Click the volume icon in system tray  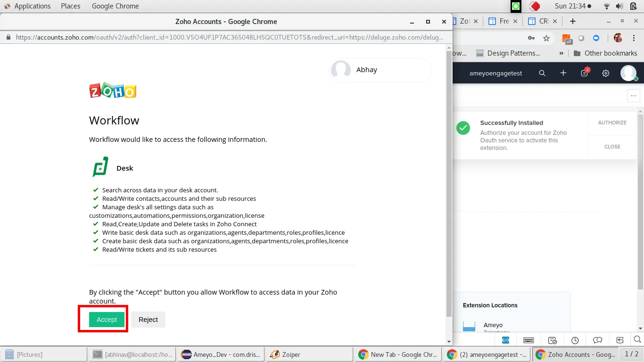coord(619,6)
